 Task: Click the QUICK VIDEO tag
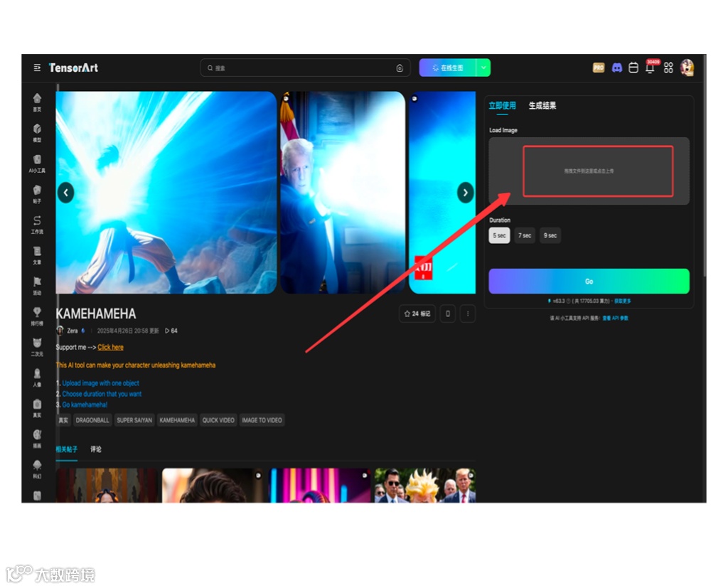coord(218,420)
